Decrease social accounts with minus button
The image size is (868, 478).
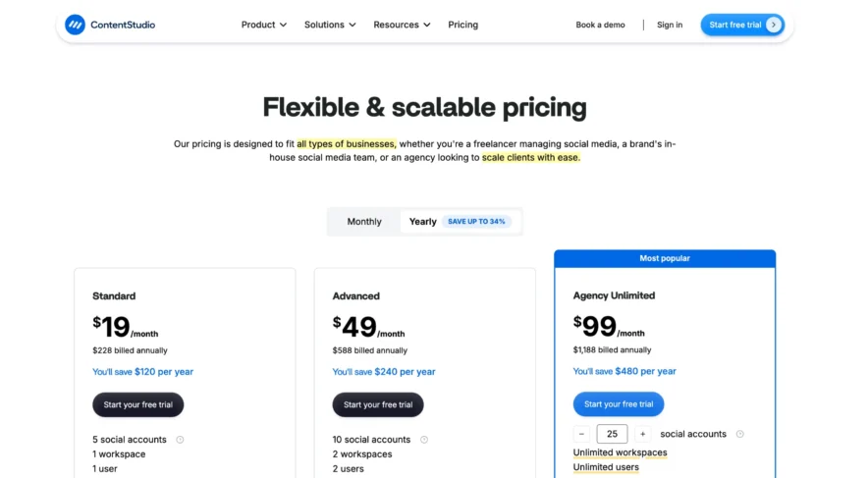(x=582, y=434)
